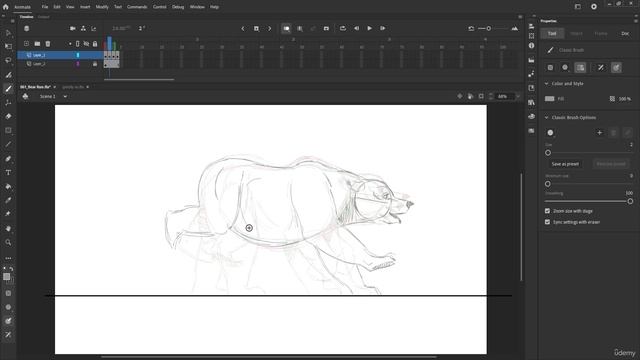Collapse the Color and Style section

pos(547,84)
